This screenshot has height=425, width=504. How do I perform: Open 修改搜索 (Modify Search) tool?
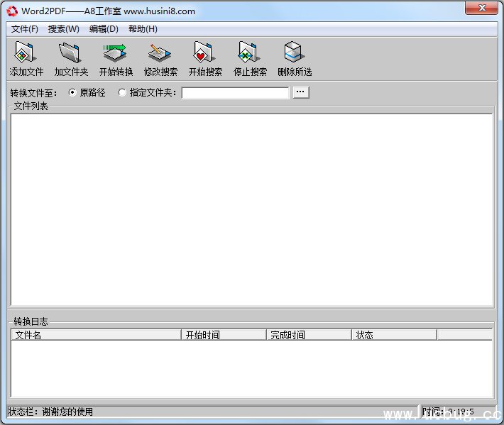(160, 53)
